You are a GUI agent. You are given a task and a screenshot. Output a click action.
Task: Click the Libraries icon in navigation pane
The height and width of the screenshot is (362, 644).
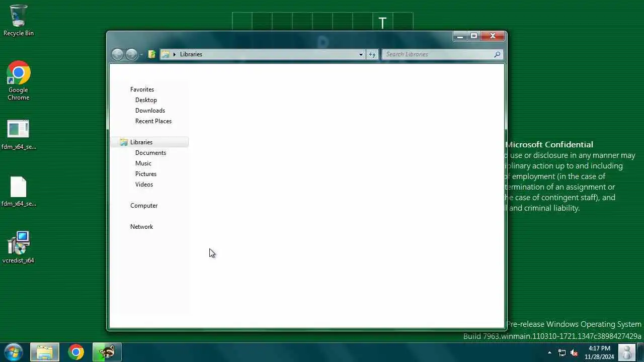point(124,142)
